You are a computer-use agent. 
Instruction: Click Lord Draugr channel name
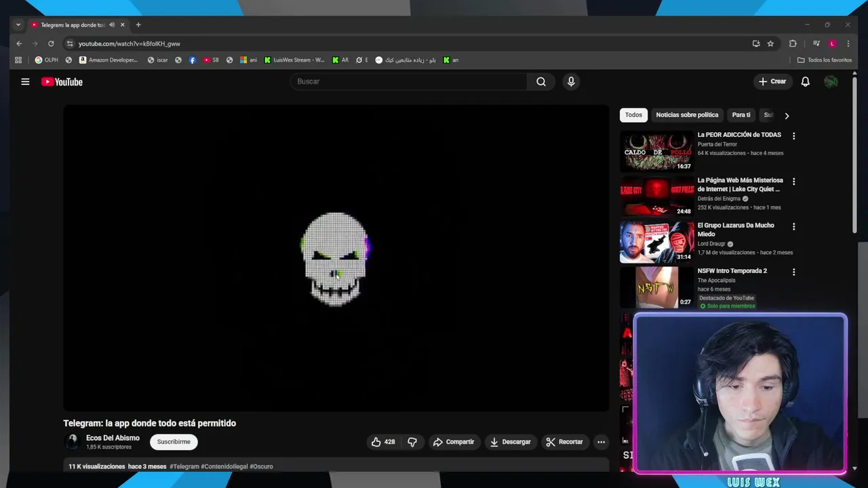(x=711, y=244)
